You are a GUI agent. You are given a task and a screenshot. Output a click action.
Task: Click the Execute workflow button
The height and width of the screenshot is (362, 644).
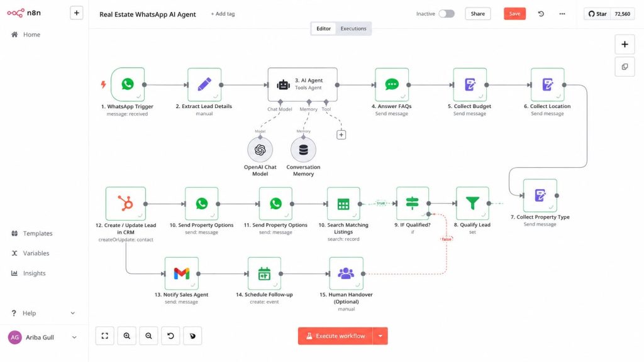pyautogui.click(x=336, y=336)
